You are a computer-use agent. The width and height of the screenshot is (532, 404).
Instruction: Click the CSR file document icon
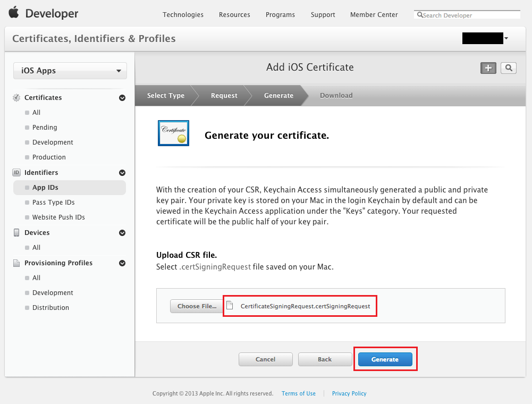coord(230,306)
